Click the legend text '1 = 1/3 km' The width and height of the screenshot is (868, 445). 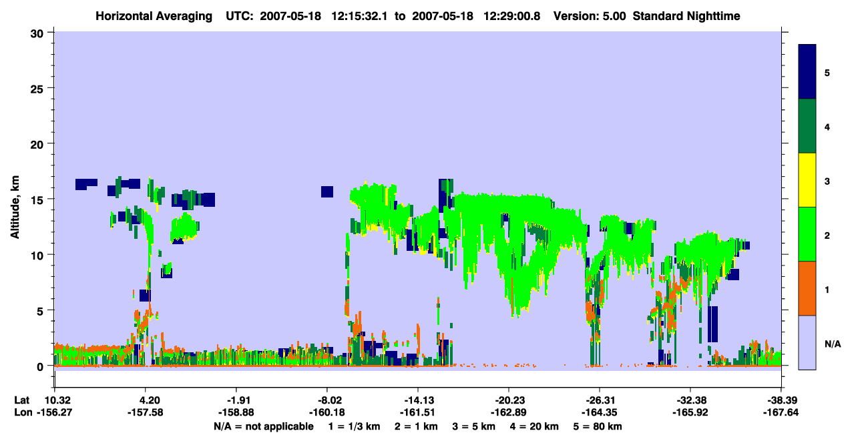tap(353, 426)
